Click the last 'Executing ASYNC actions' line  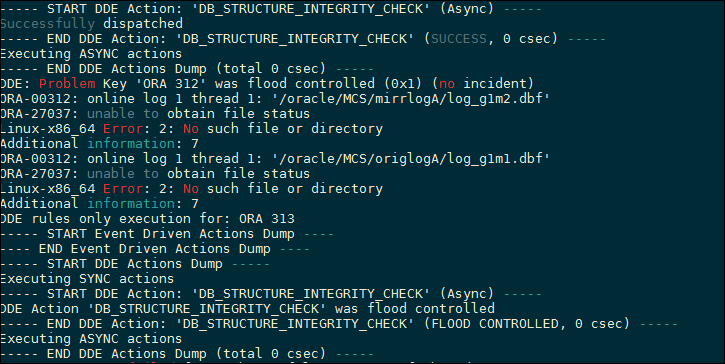(x=91, y=339)
